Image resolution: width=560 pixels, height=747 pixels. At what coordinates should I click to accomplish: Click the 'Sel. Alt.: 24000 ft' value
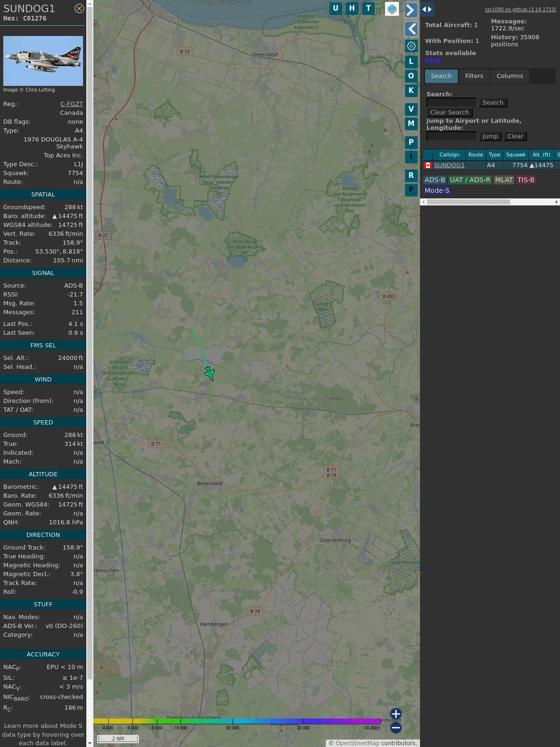70,358
